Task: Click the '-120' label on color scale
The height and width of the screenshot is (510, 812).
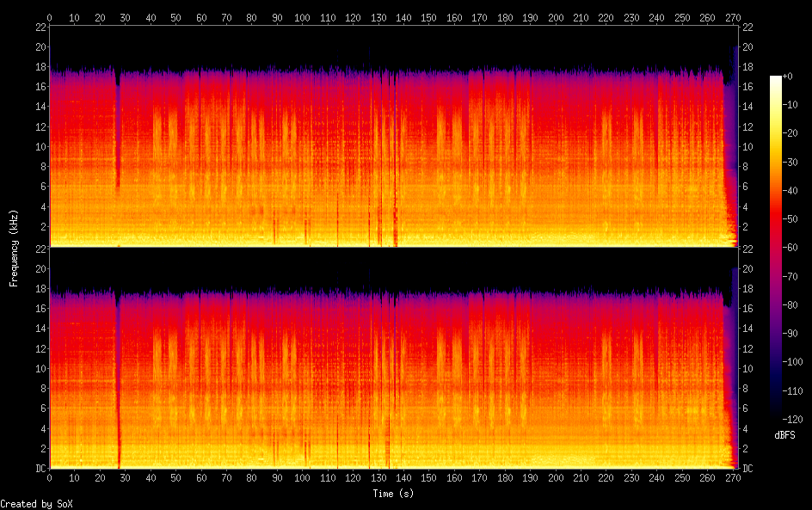Action: (x=793, y=420)
